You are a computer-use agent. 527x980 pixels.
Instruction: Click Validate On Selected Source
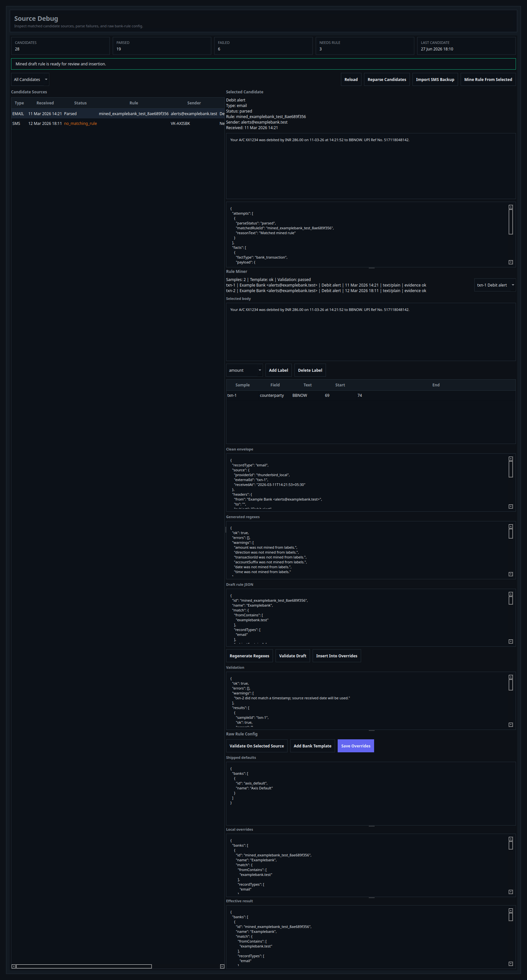pos(256,746)
